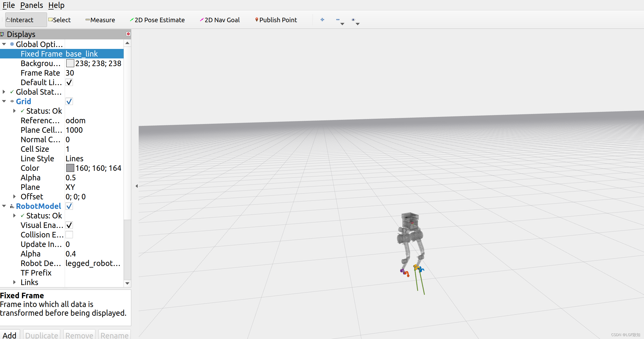Select the Global Options row

pyautogui.click(x=39, y=44)
